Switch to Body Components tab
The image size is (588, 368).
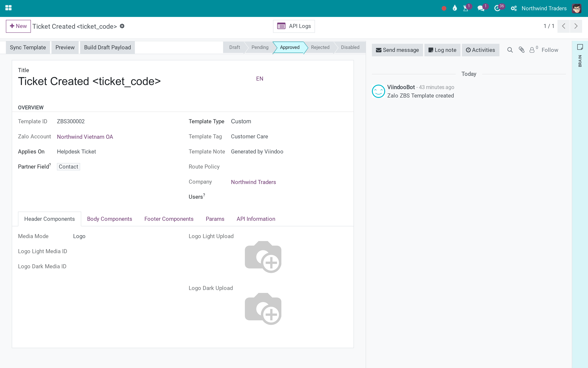click(109, 219)
